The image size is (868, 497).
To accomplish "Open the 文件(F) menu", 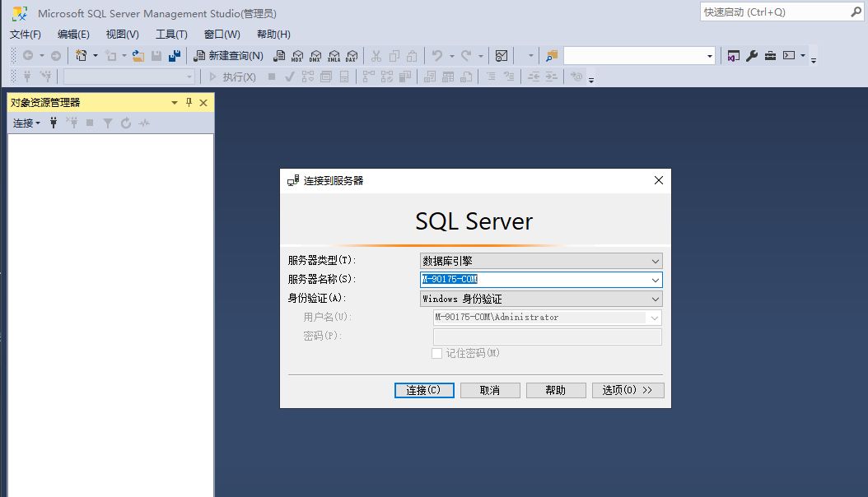I will click(26, 35).
